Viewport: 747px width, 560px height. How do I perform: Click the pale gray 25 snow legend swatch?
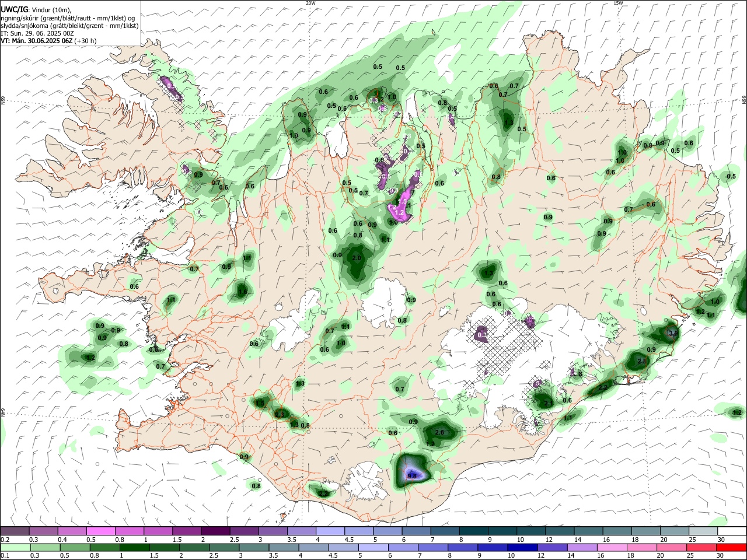(704, 531)
